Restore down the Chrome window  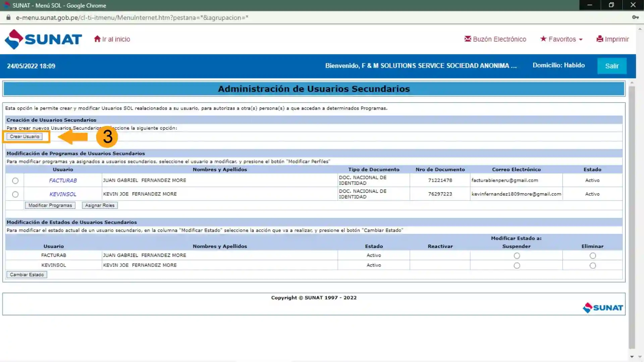(x=611, y=5)
